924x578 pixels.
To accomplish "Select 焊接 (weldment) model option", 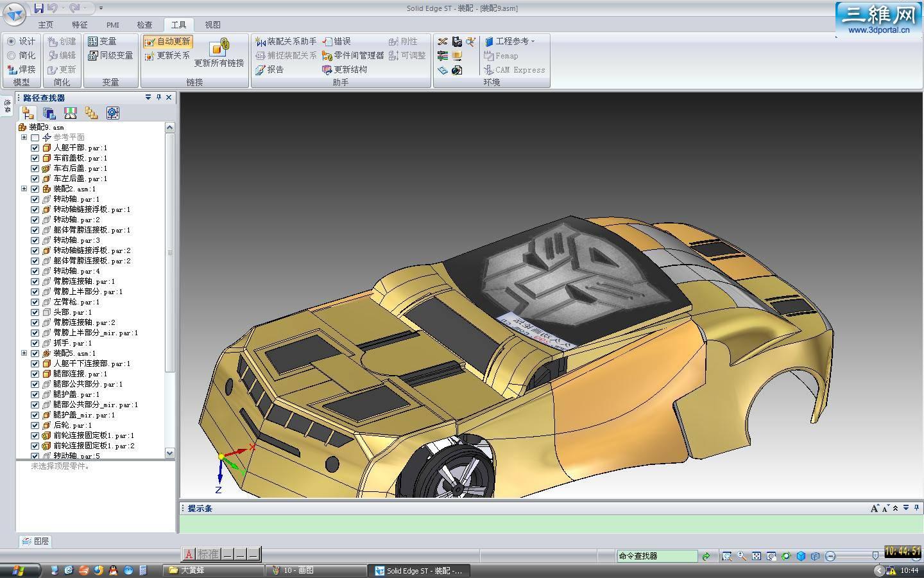I will [x=21, y=69].
